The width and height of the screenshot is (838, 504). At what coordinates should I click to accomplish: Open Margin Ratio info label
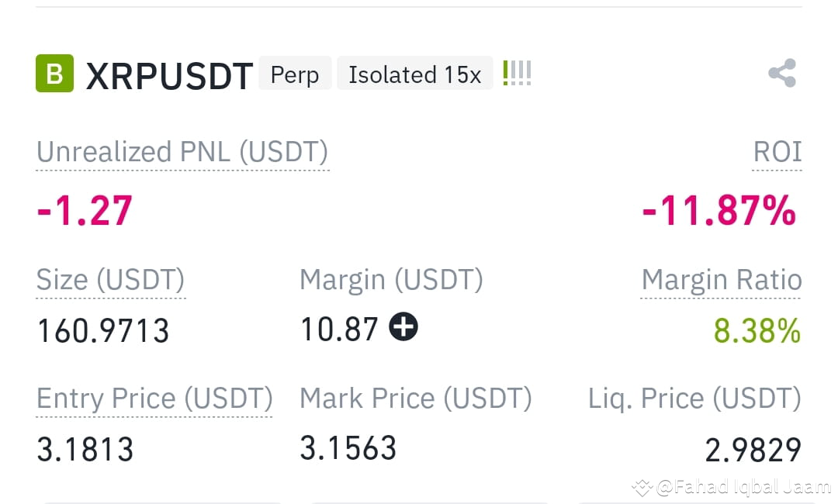tap(722, 280)
